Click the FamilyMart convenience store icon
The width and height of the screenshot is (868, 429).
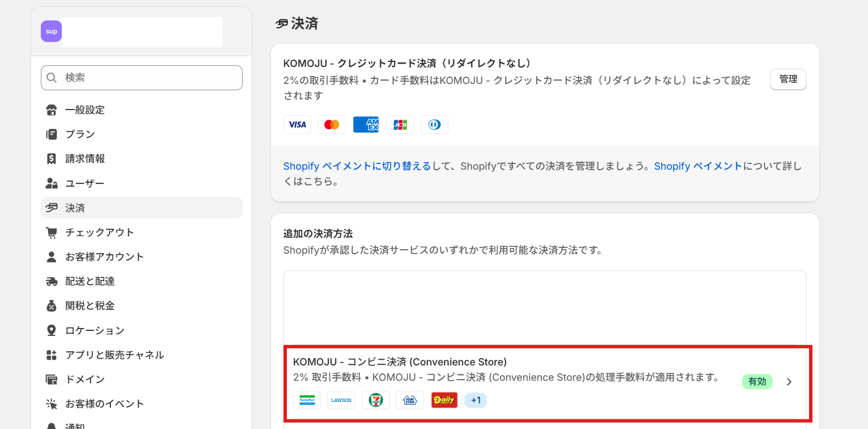pyautogui.click(x=307, y=400)
